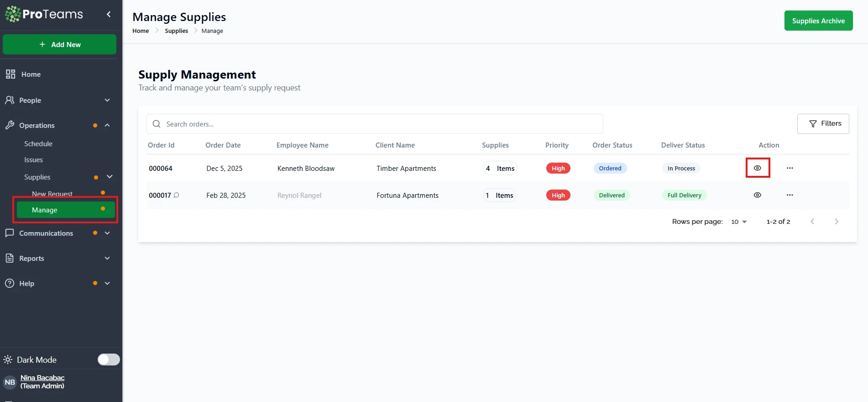Collapse the sidebar using the arrow icon

click(x=109, y=14)
